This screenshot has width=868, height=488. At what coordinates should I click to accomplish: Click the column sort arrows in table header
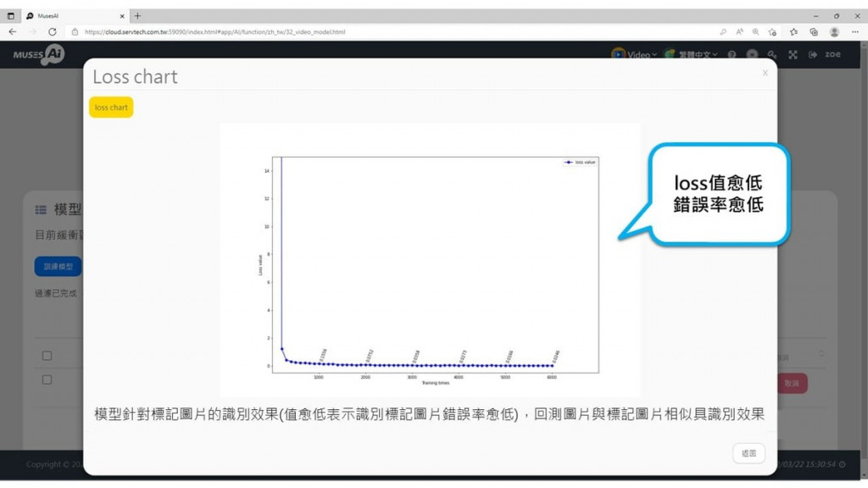click(x=821, y=353)
